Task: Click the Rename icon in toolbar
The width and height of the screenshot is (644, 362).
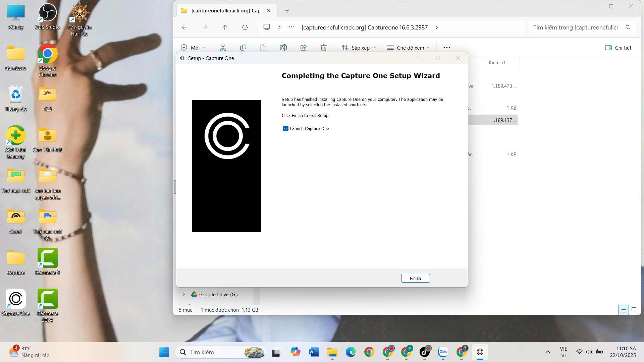Action: [x=283, y=48]
